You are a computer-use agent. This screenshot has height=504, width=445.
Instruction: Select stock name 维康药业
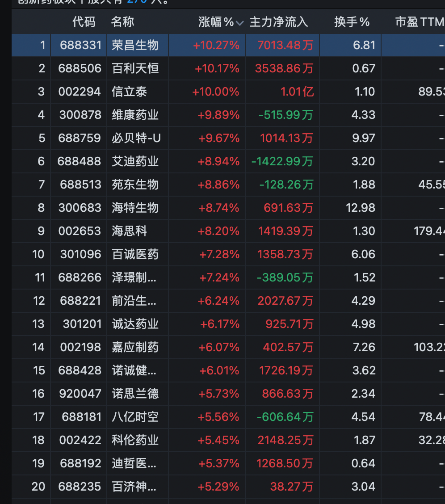tap(135, 115)
